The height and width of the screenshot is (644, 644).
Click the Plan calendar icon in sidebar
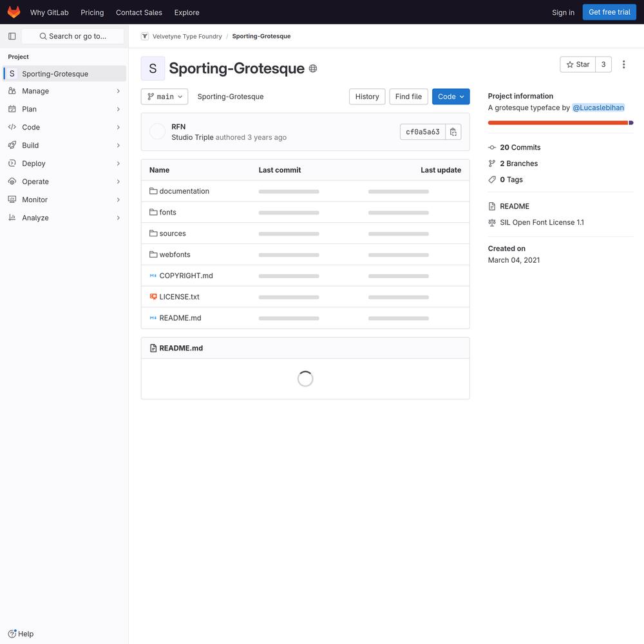[x=12, y=109]
